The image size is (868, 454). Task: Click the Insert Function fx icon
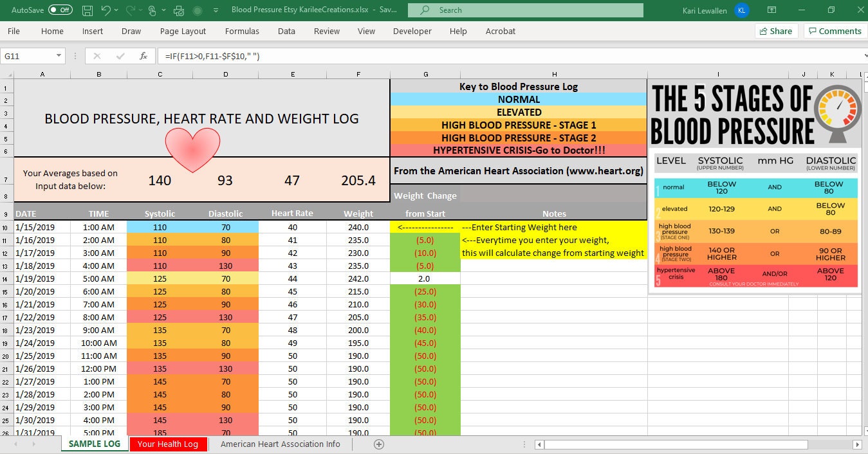point(144,56)
